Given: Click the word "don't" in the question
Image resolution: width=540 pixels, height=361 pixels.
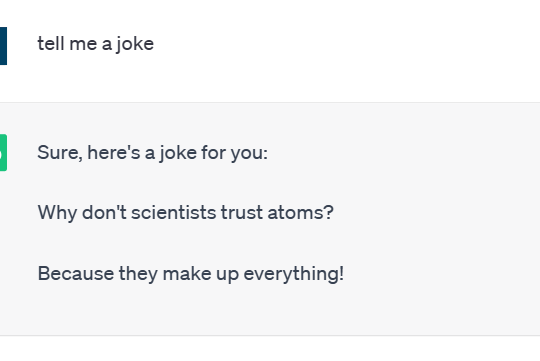Looking at the screenshot, I should [x=104, y=212].
